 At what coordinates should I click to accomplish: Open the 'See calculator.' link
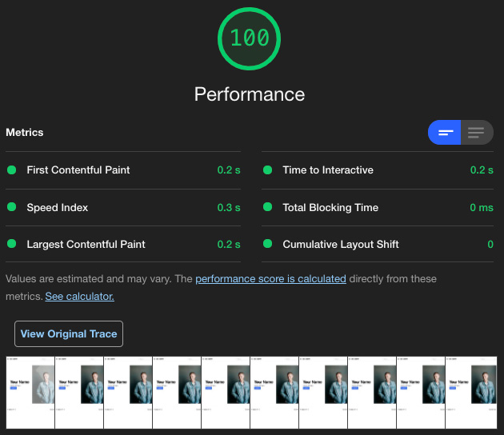80,296
